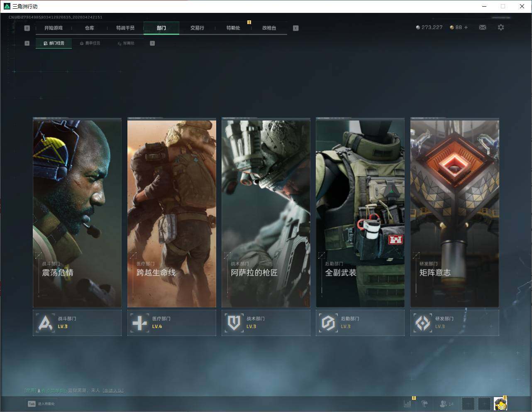Click the UID text at top left
Viewport: 532px width, 412px height.
pos(55,17)
